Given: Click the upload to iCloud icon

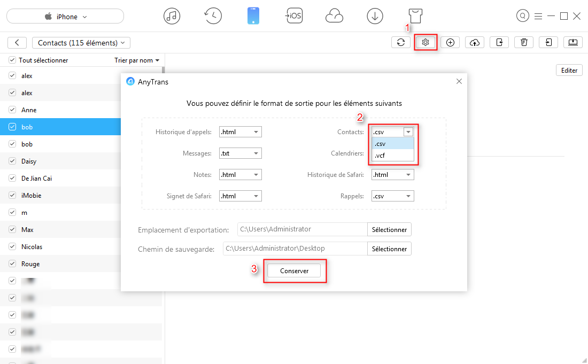Looking at the screenshot, I should (x=474, y=42).
